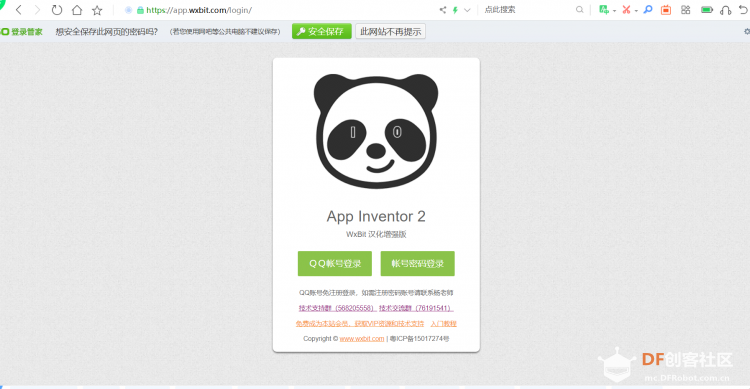Reload the page with the refresh icon

pyautogui.click(x=57, y=10)
